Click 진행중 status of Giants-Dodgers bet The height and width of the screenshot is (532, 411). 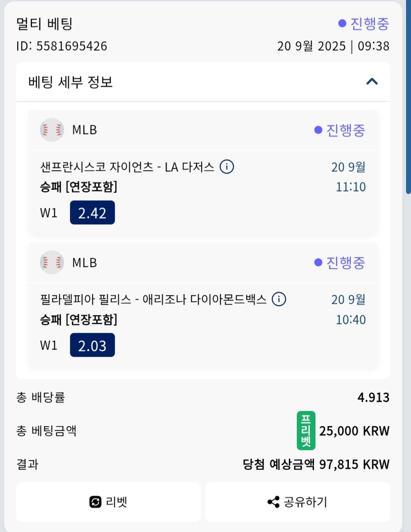tap(340, 130)
